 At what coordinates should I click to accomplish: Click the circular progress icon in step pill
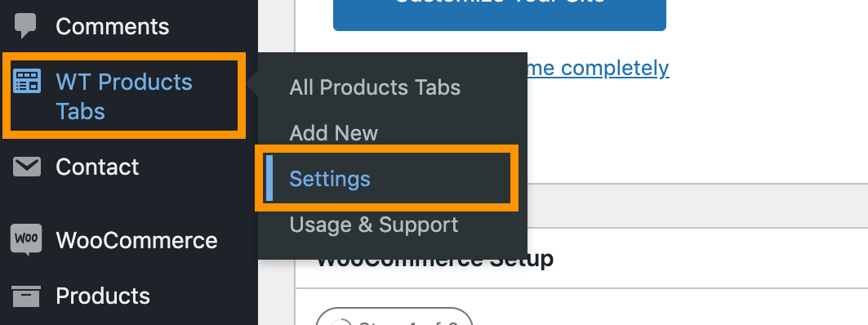pos(341,323)
